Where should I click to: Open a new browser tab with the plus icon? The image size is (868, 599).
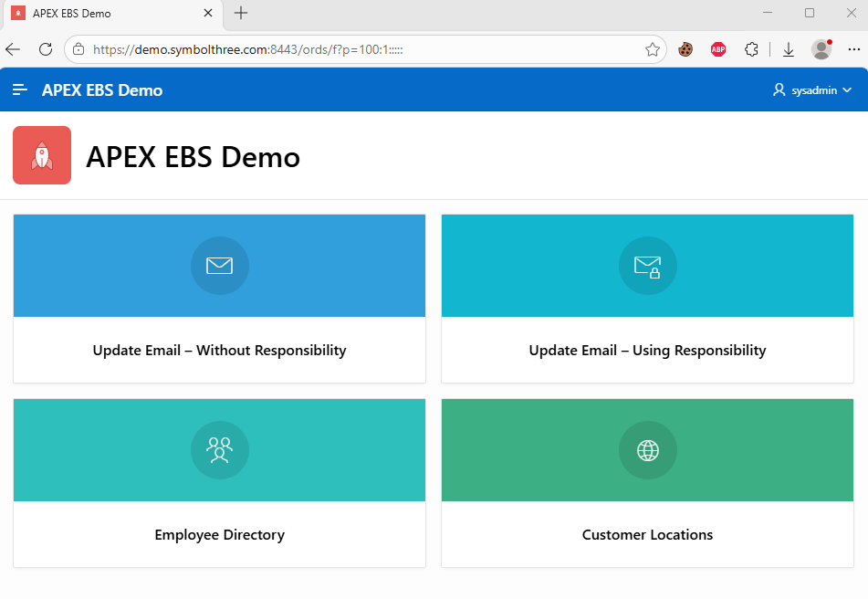tap(241, 13)
